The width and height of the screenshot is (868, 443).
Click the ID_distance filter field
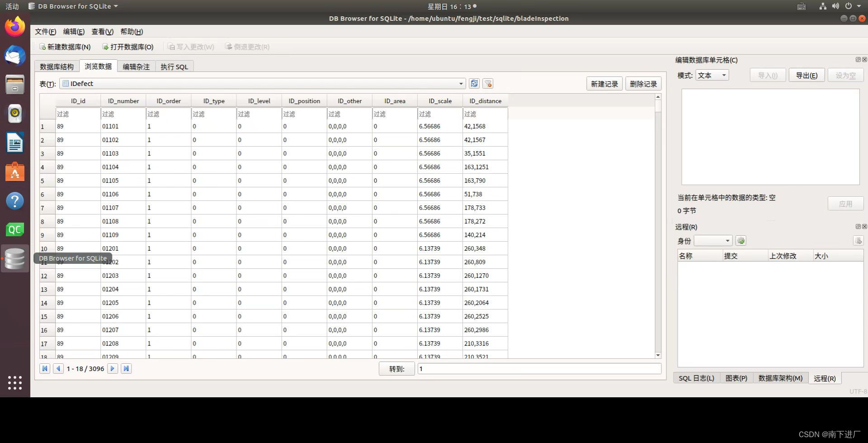point(485,114)
